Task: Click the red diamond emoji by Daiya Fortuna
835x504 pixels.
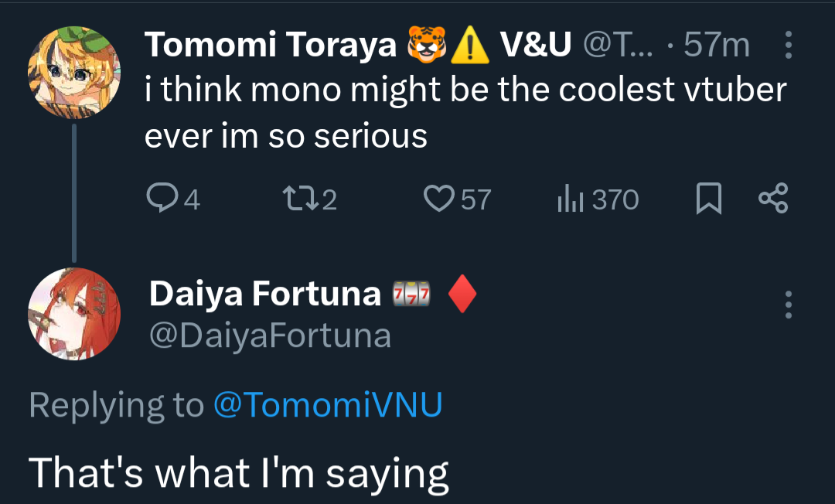Action: point(462,295)
